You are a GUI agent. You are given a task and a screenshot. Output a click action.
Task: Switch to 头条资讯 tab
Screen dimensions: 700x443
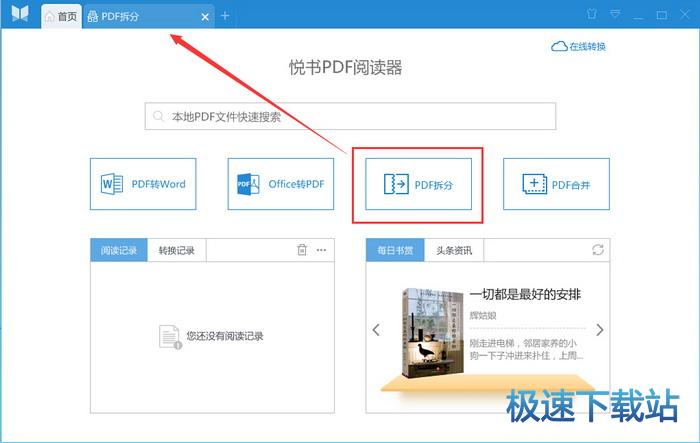[454, 250]
